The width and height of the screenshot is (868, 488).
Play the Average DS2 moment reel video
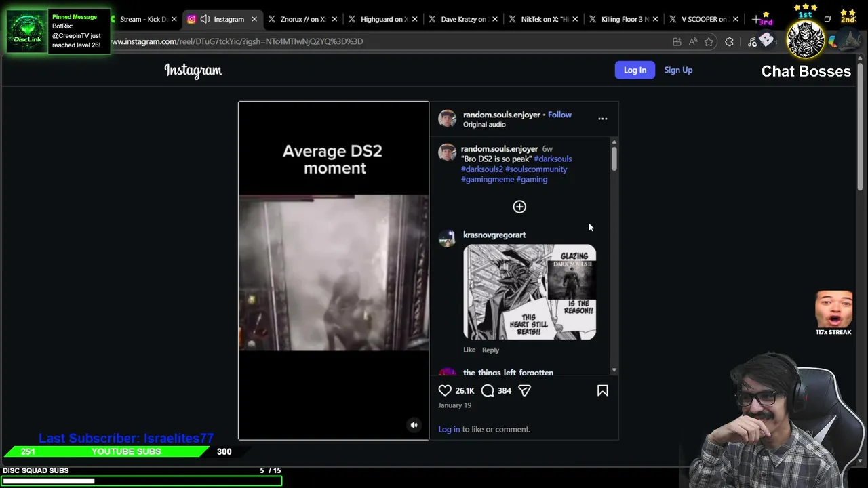click(334, 271)
